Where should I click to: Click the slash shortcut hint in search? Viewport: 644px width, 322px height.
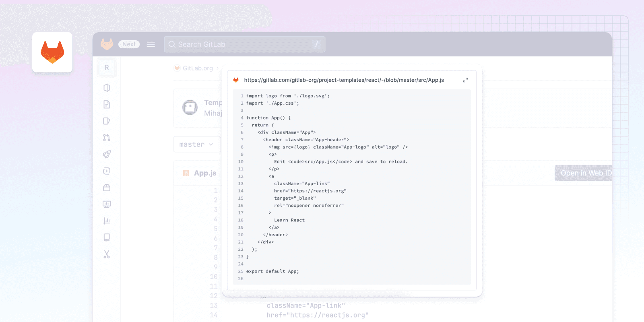pyautogui.click(x=316, y=44)
